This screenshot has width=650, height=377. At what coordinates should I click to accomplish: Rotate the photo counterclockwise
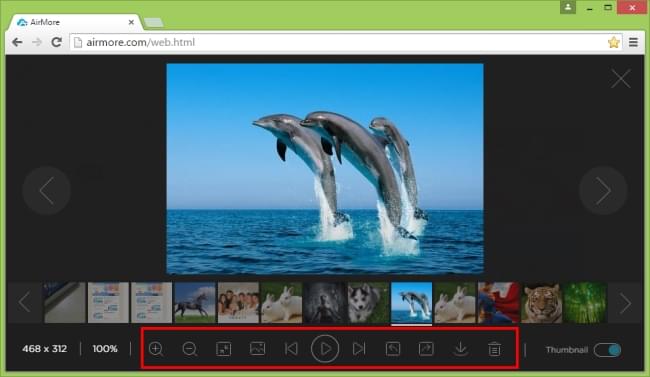coord(393,349)
